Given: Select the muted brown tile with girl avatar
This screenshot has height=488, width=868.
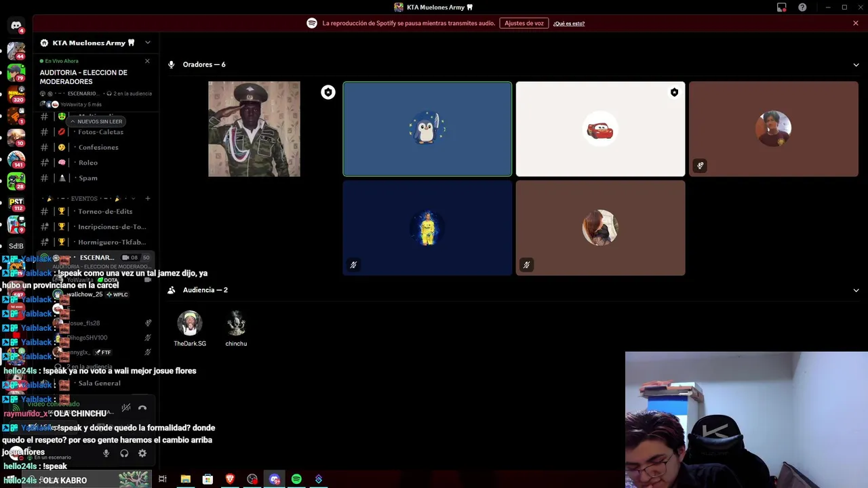Looking at the screenshot, I should pos(600,228).
